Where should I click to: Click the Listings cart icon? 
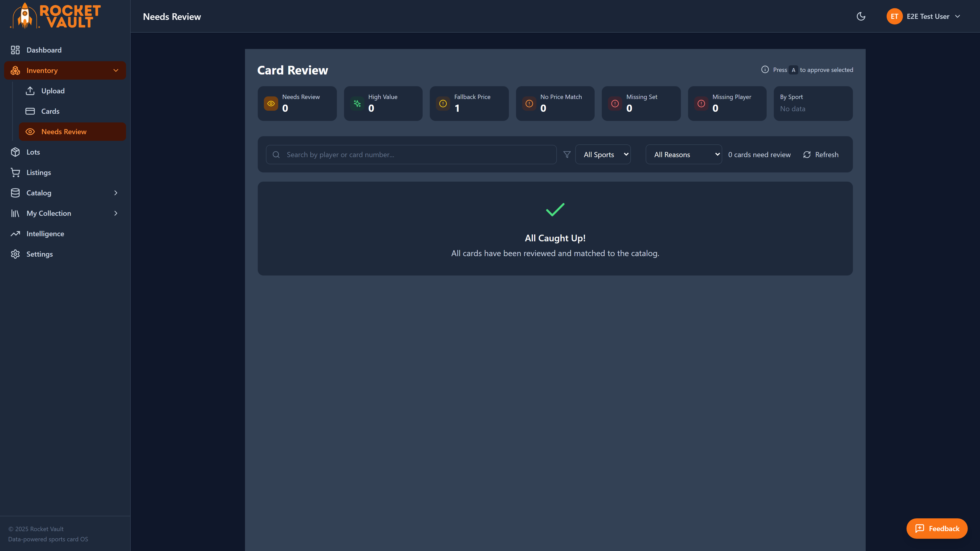(15, 172)
